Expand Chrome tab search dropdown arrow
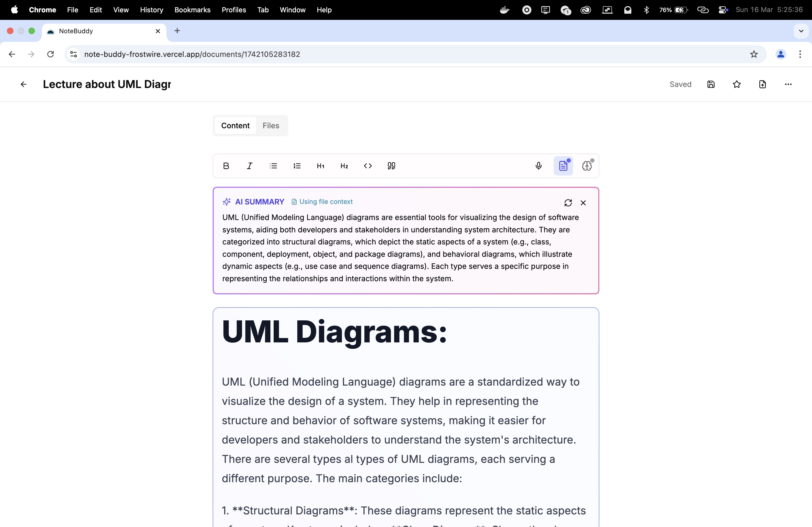Viewport: 812px width, 527px height. click(x=801, y=31)
